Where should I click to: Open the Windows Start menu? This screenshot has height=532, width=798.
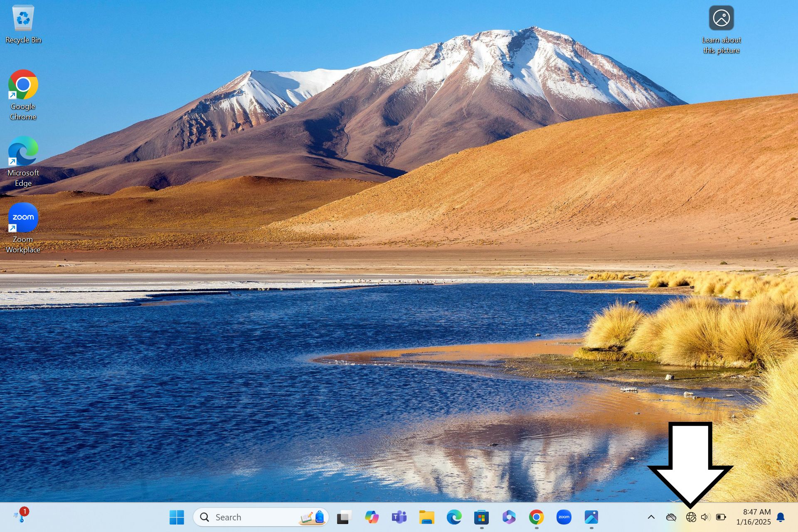pyautogui.click(x=177, y=517)
